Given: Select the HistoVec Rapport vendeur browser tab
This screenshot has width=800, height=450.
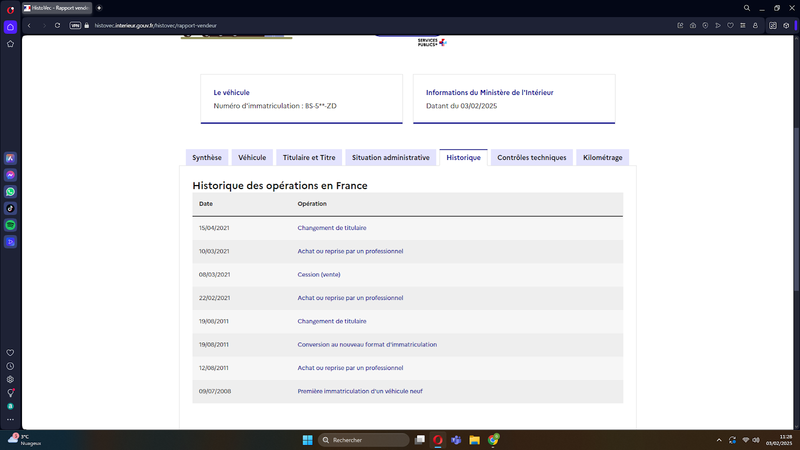Looking at the screenshot, I should click(x=57, y=8).
